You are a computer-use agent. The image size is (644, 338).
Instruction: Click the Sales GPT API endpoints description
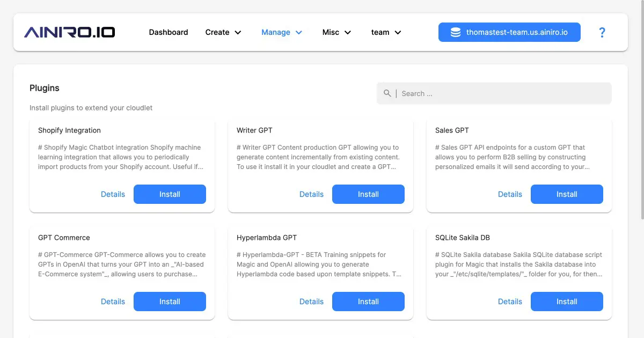513,157
